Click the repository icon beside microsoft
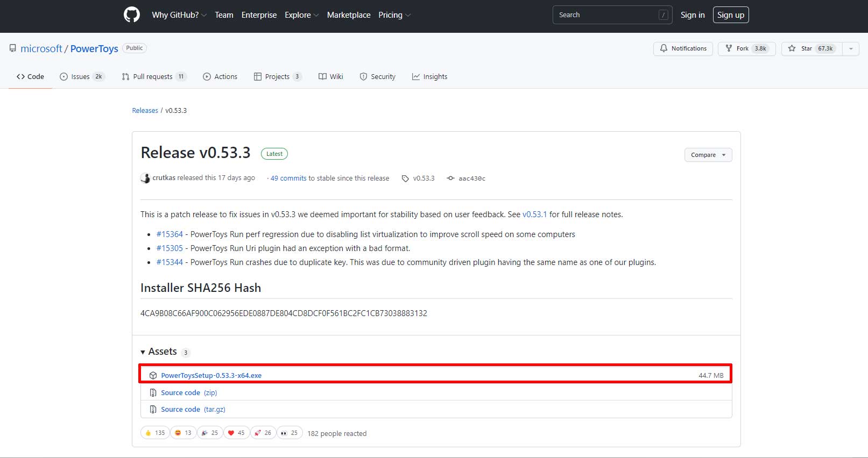The height and width of the screenshot is (458, 868). pyautogui.click(x=13, y=48)
